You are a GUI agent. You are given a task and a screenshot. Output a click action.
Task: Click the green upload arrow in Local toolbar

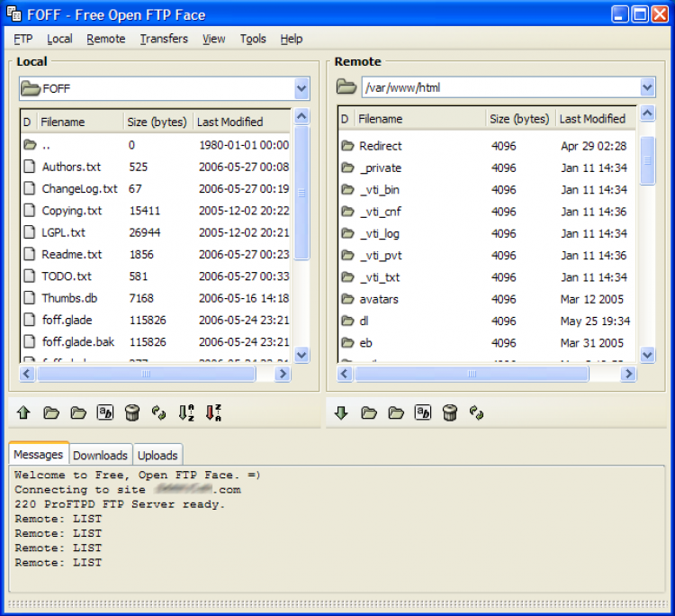tap(24, 412)
